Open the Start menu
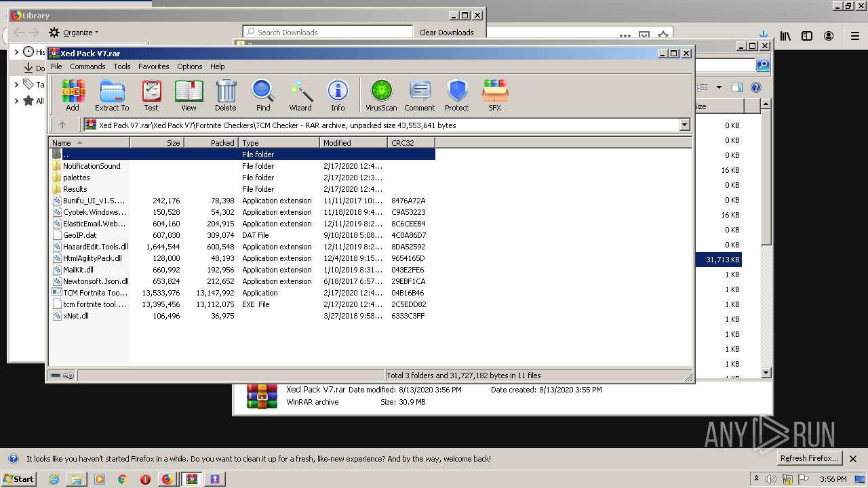This screenshot has width=868, height=488. [18, 479]
